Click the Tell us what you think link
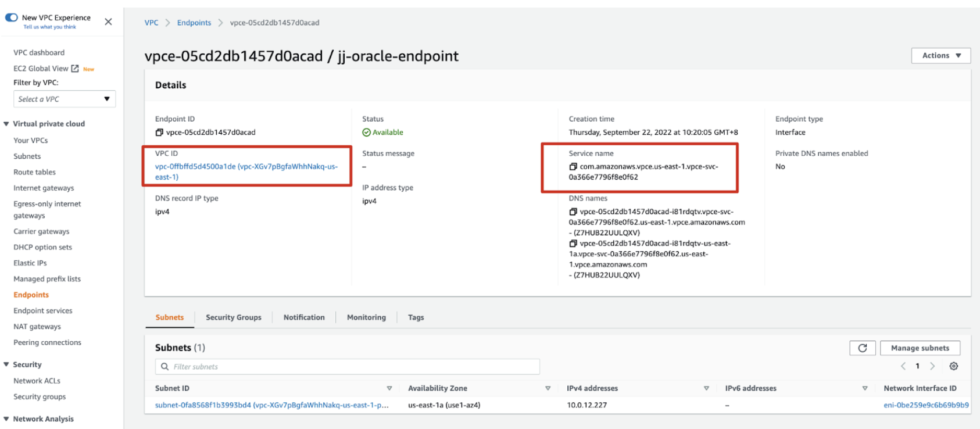This screenshot has height=429, width=980. click(x=49, y=27)
